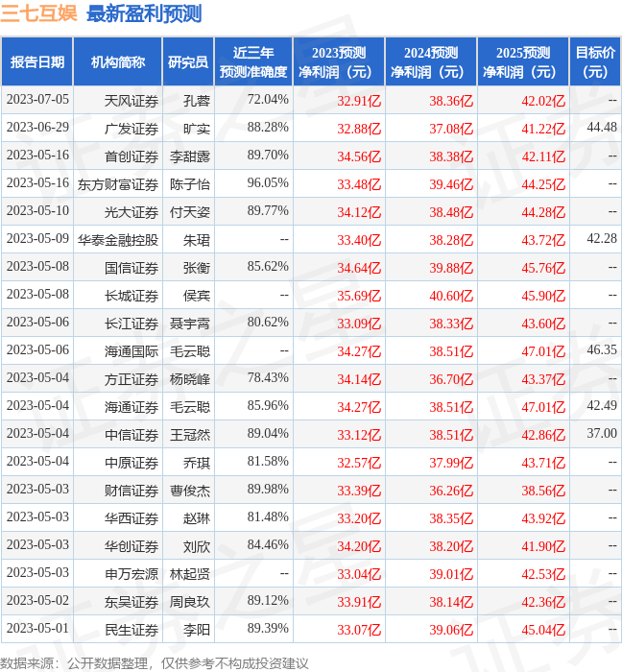
Task: Click the 三七互娱 title text
Action: coord(39,12)
